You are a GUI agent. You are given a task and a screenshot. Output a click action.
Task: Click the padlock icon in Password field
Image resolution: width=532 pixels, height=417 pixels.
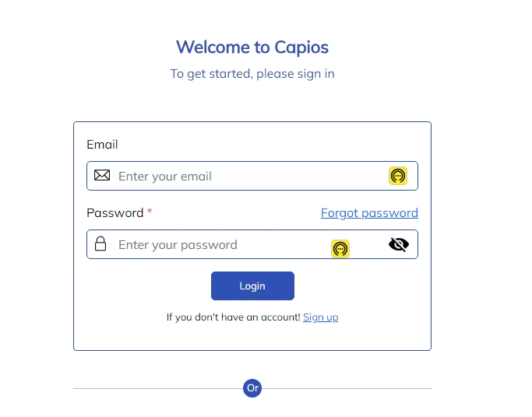click(100, 244)
